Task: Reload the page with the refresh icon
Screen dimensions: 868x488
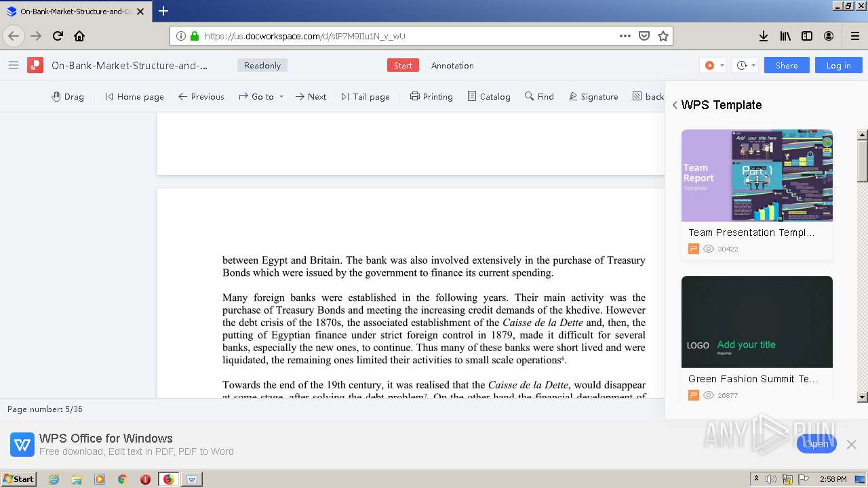Action: [58, 36]
